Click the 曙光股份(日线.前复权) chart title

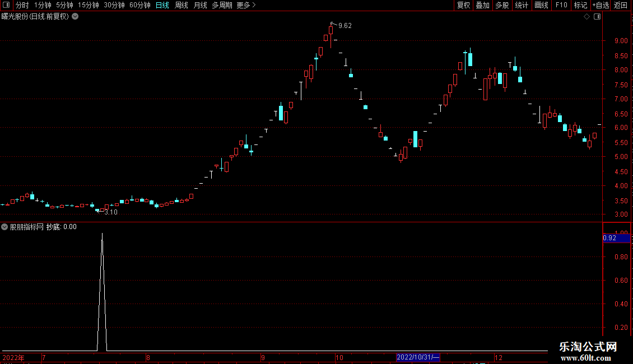click(35, 17)
